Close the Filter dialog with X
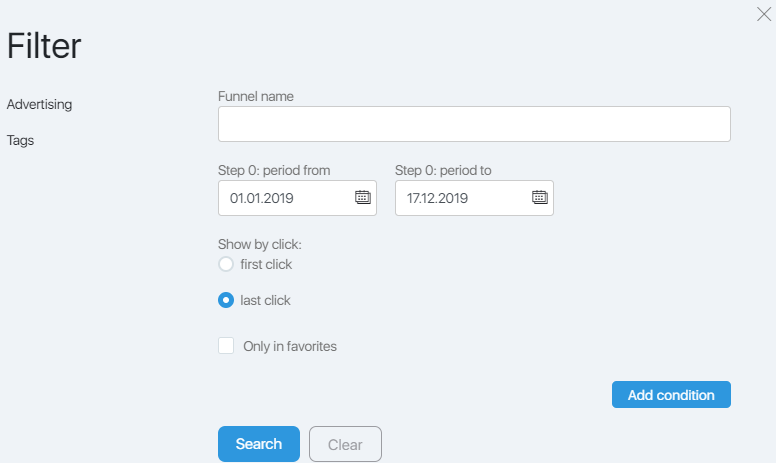This screenshot has height=463, width=776. tap(764, 14)
